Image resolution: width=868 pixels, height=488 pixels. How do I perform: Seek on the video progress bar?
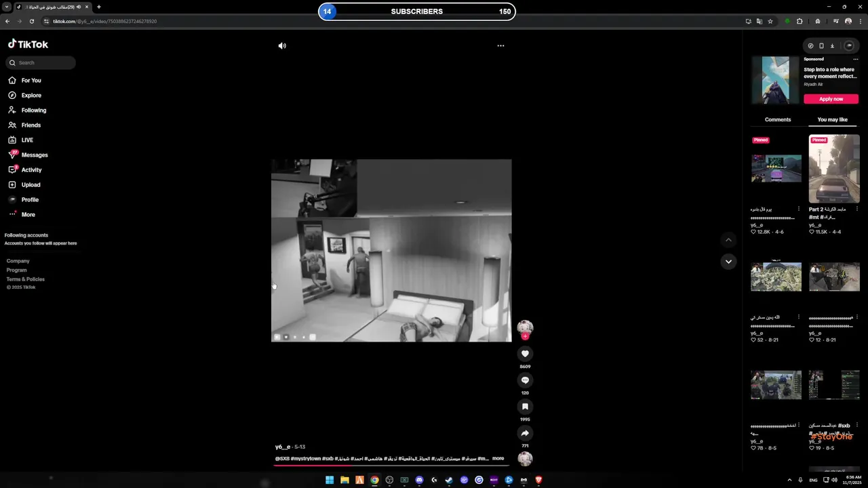point(391,466)
